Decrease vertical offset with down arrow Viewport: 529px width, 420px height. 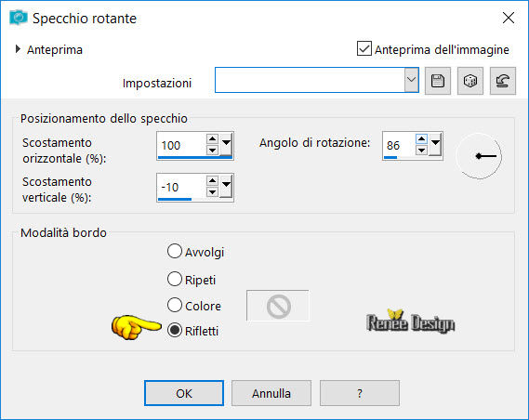click(212, 192)
